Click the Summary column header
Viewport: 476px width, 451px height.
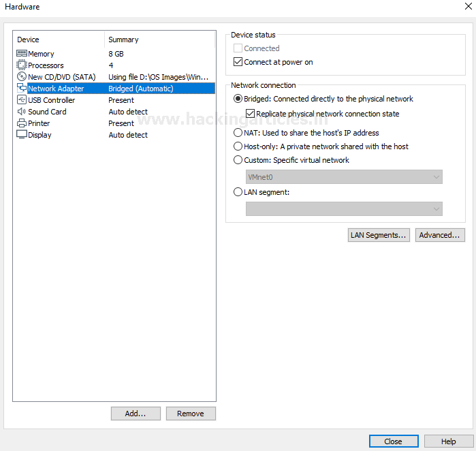click(x=159, y=40)
